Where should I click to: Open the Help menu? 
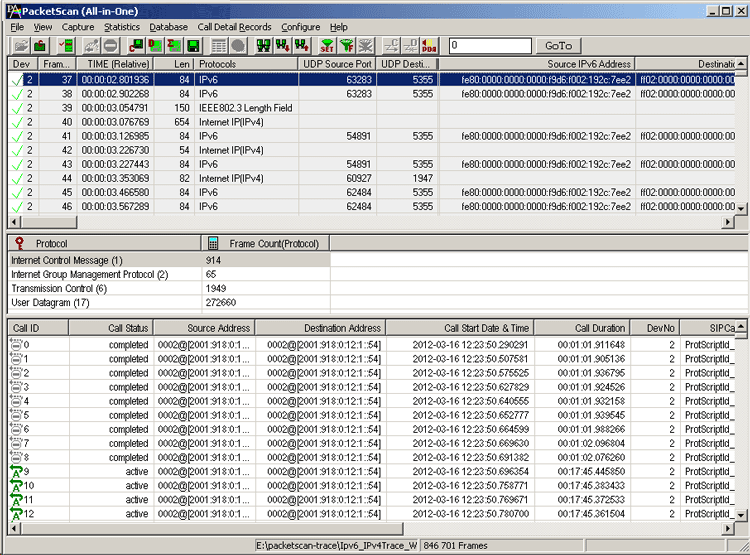pos(339,27)
